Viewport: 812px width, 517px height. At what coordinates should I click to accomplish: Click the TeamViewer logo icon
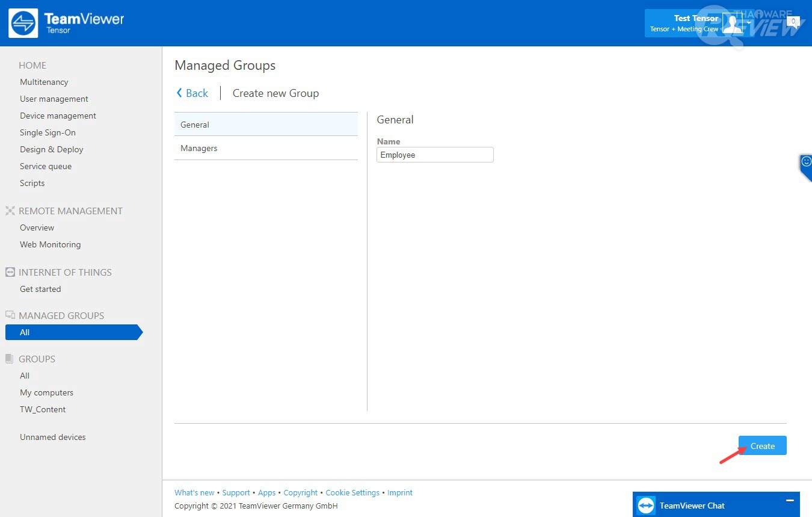click(23, 23)
